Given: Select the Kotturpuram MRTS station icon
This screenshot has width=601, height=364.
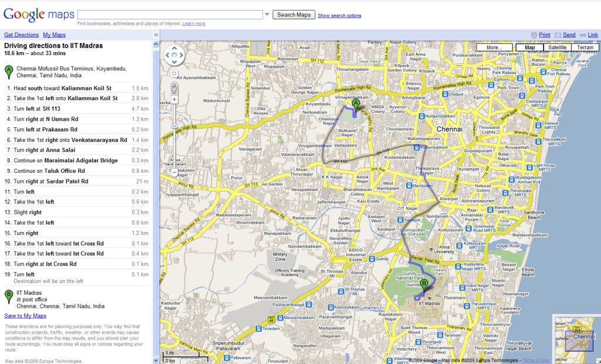Looking at the screenshot, I should point(460,246).
